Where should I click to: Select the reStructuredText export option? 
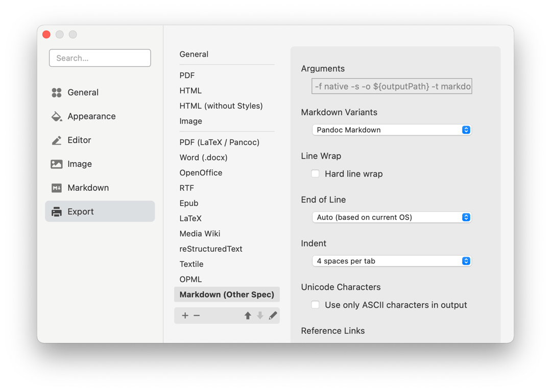click(211, 249)
